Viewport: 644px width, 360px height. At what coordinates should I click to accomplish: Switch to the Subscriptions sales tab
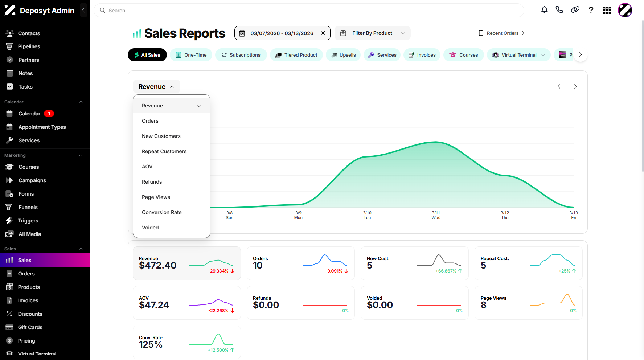pos(241,55)
